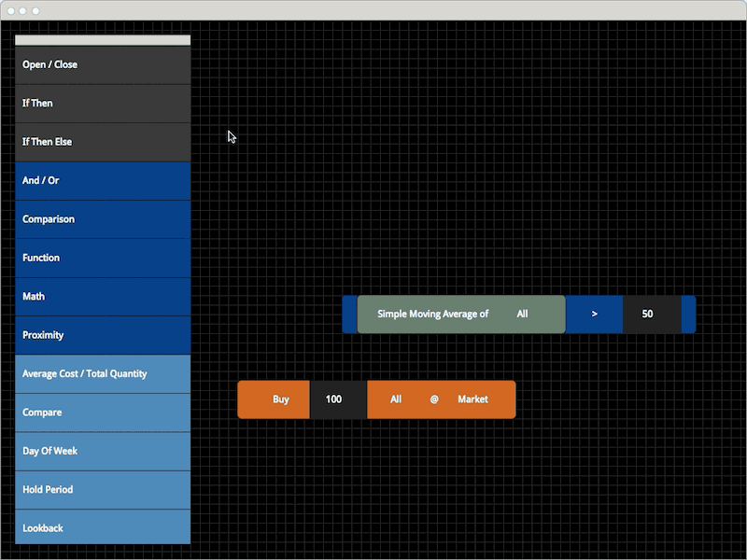This screenshot has height=560, width=747.
Task: Maximize the window with third title button
Action: coord(35,10)
